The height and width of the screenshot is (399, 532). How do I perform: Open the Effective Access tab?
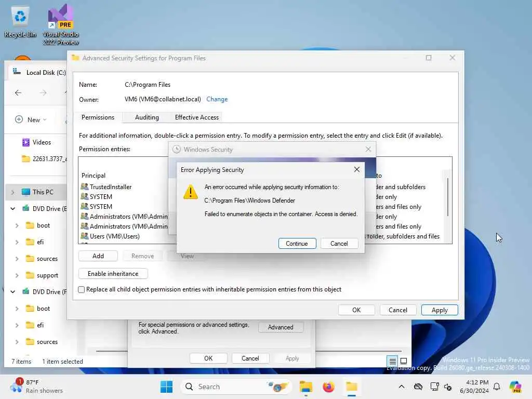[196, 117]
